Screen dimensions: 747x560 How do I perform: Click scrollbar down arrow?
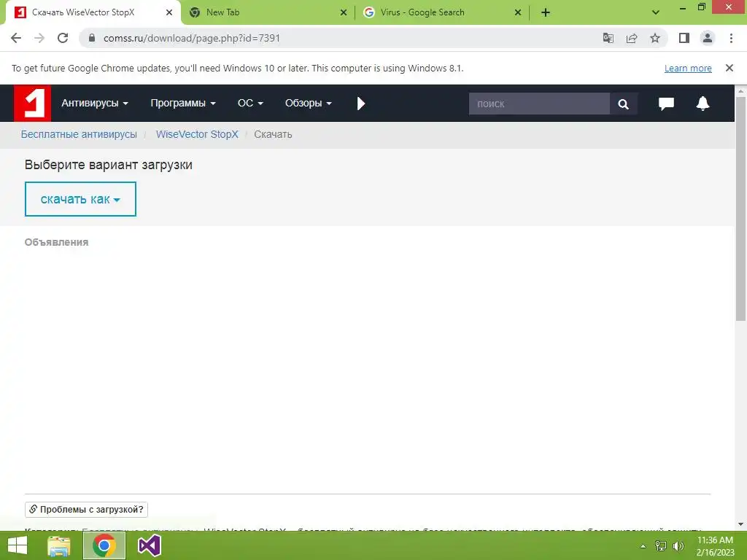click(x=740, y=524)
